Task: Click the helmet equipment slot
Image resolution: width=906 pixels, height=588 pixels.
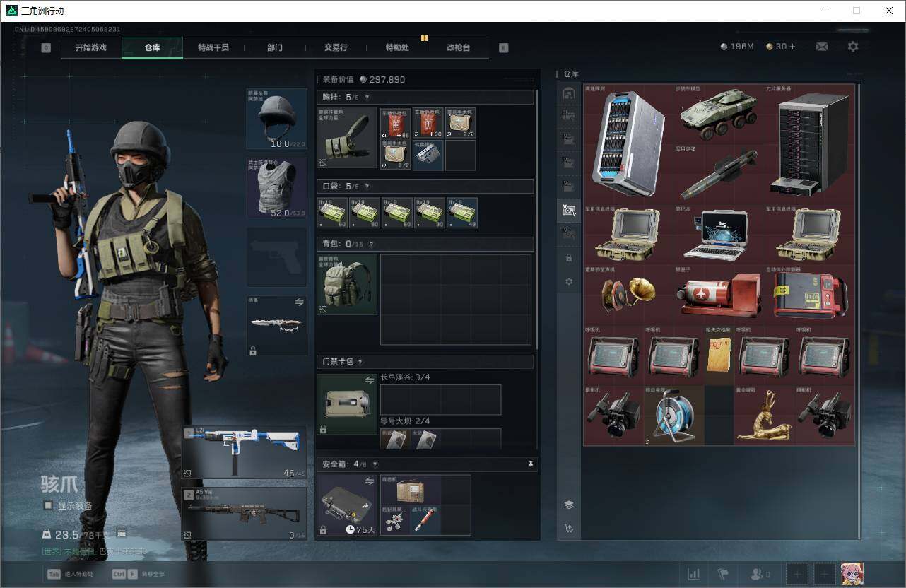Action: (276, 119)
